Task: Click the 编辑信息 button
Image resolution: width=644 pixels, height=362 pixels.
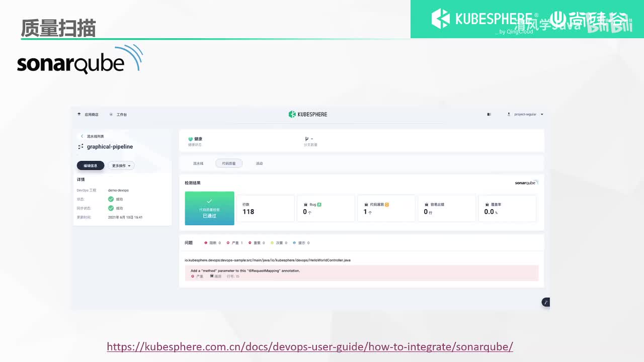Action: tap(91, 165)
